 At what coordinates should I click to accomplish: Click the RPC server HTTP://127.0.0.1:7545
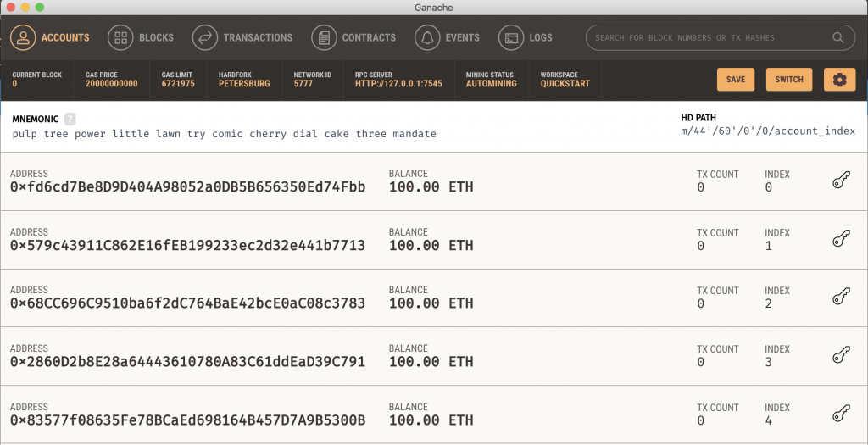(398, 84)
